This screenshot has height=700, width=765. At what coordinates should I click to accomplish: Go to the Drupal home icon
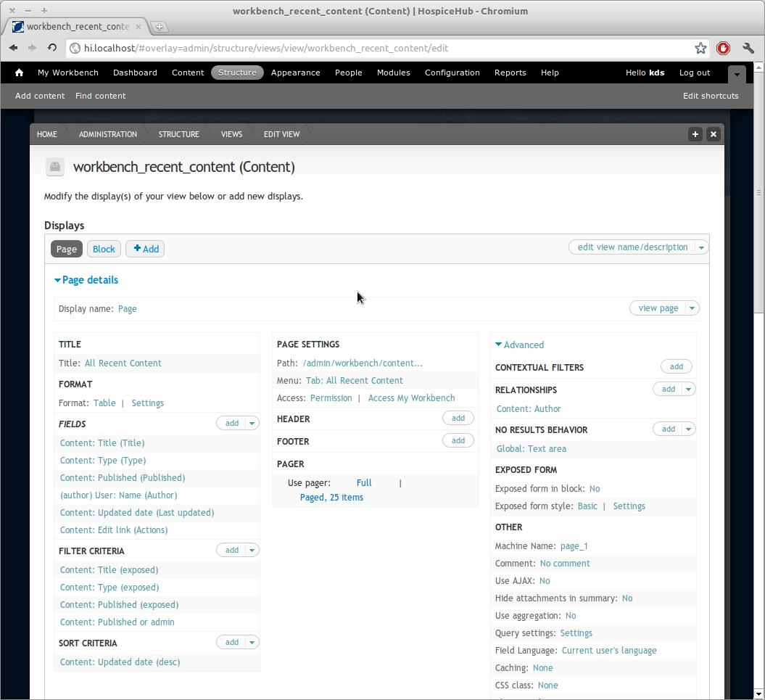[x=19, y=73]
